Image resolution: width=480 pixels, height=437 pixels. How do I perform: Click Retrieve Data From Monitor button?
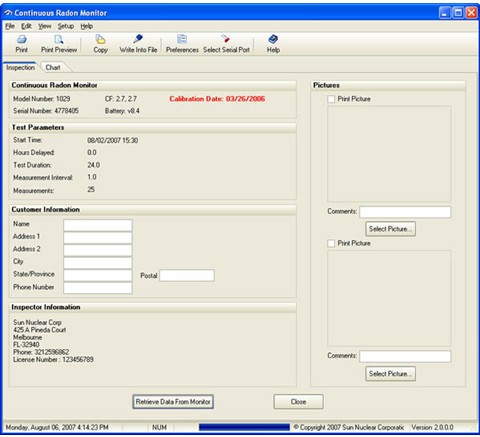point(173,402)
